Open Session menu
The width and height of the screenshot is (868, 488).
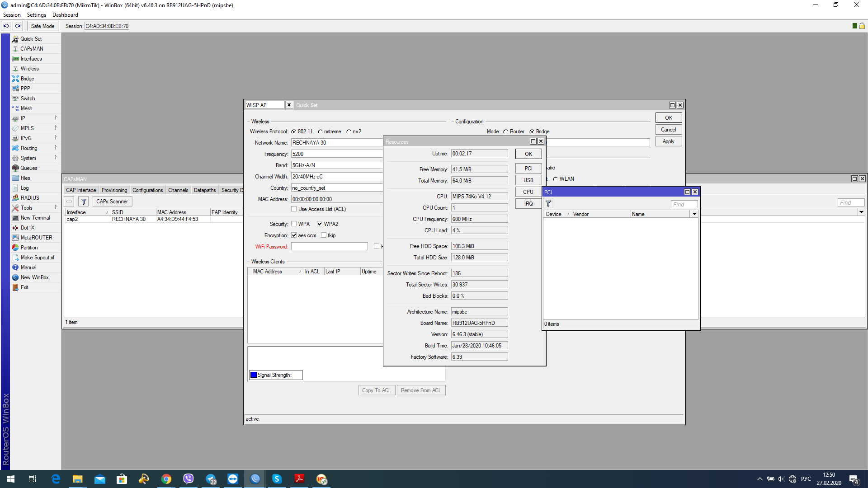[12, 15]
